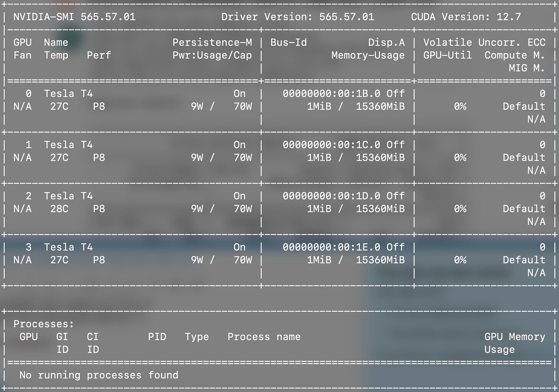Click the Driver Version: 565.57.01 text
The height and width of the screenshot is (392, 559).
pos(297,17)
